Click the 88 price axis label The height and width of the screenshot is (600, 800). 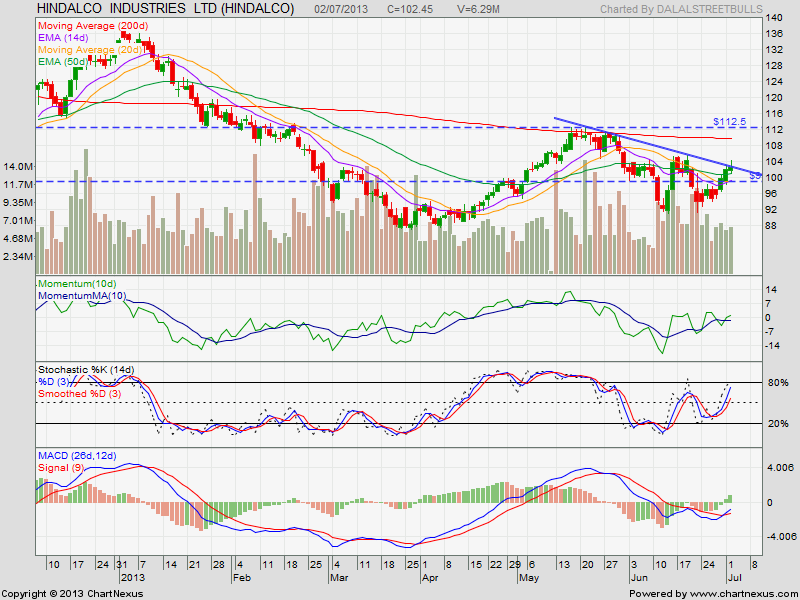(x=771, y=226)
